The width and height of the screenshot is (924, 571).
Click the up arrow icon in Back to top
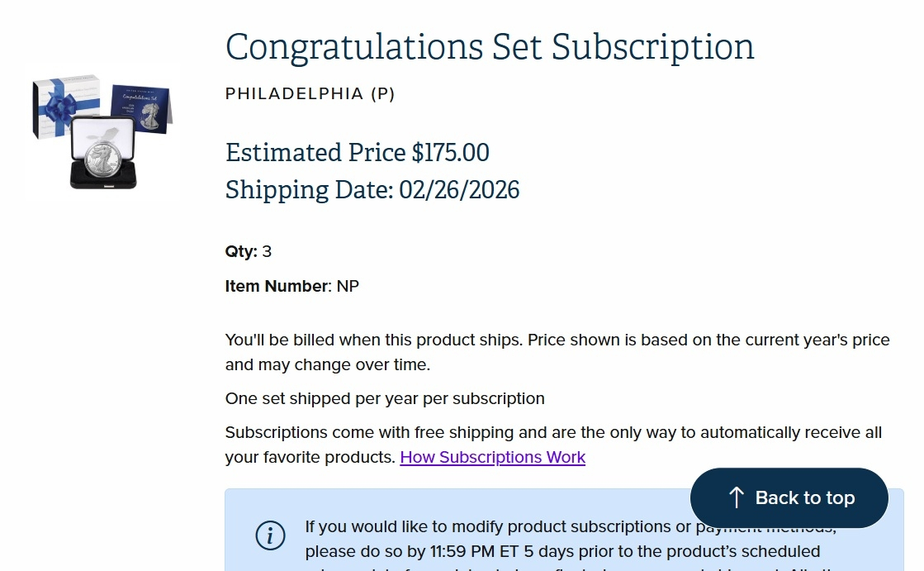pos(737,497)
